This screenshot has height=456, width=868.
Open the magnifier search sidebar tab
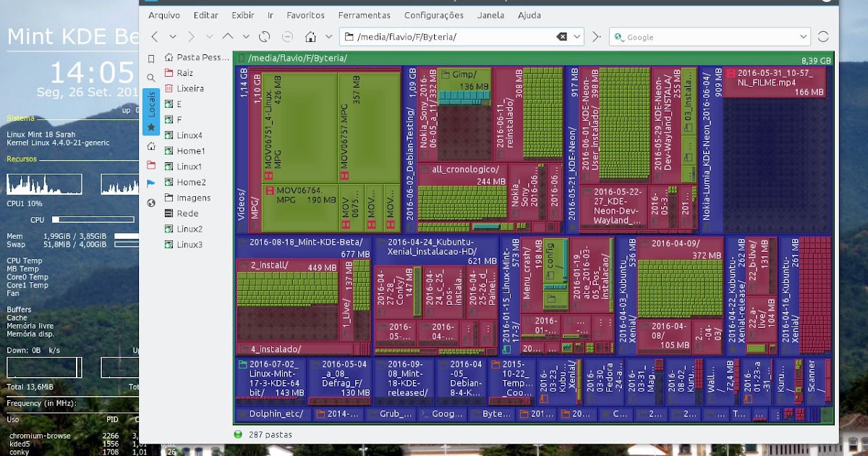click(x=151, y=77)
